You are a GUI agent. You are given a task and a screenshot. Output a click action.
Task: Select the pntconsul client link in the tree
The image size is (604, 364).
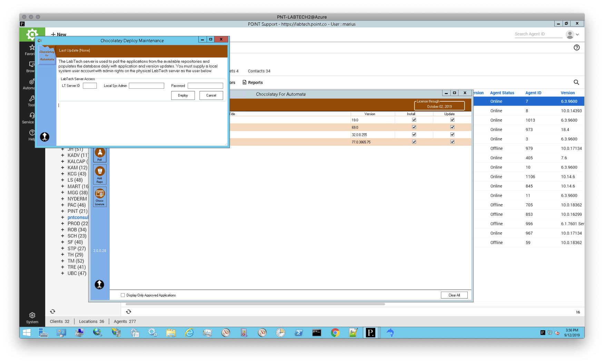coord(78,218)
